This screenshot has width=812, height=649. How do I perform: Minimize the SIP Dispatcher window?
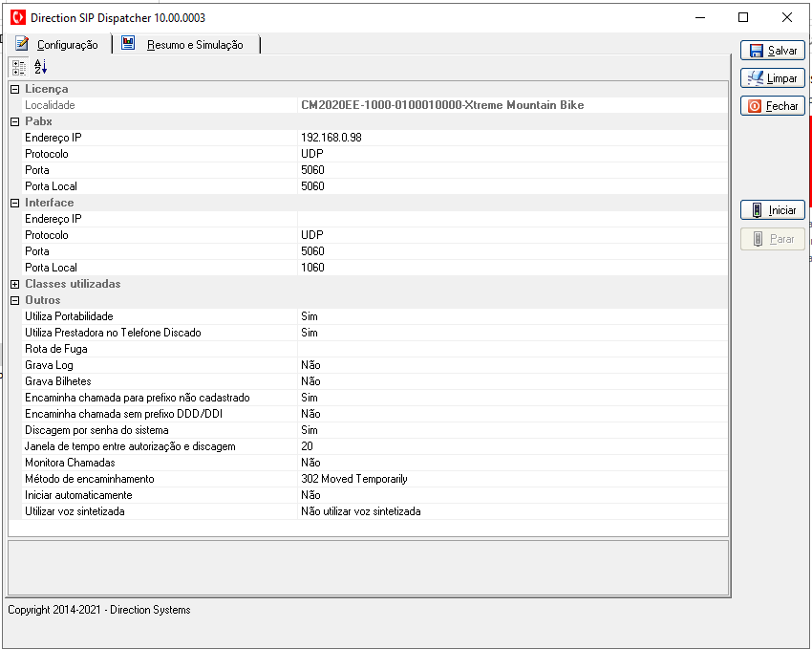pos(700,17)
